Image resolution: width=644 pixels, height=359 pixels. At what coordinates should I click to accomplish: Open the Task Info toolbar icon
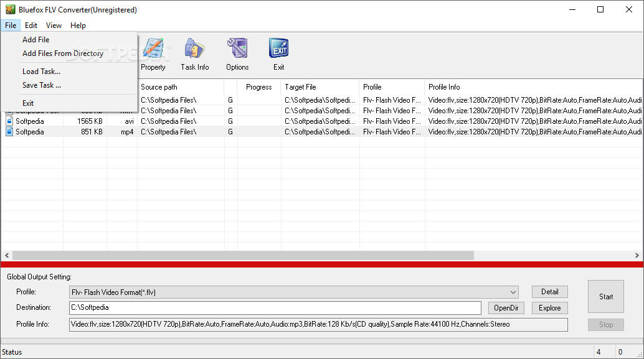point(195,55)
